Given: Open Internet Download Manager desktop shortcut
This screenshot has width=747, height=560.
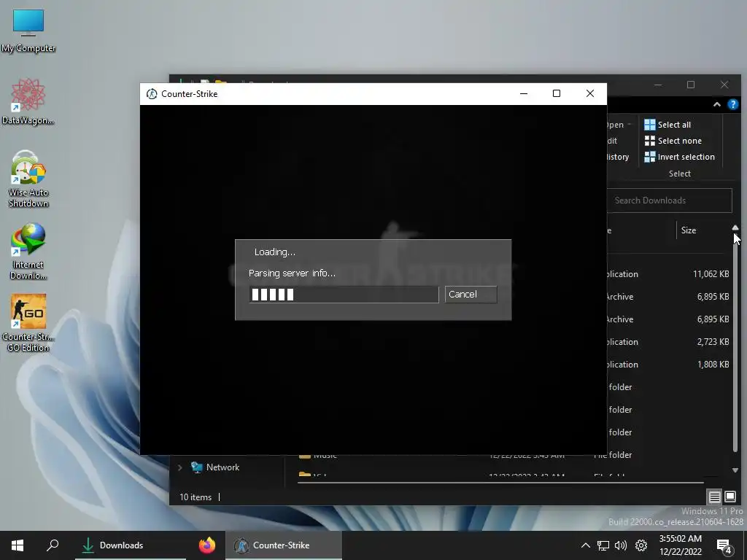Looking at the screenshot, I should [28, 252].
